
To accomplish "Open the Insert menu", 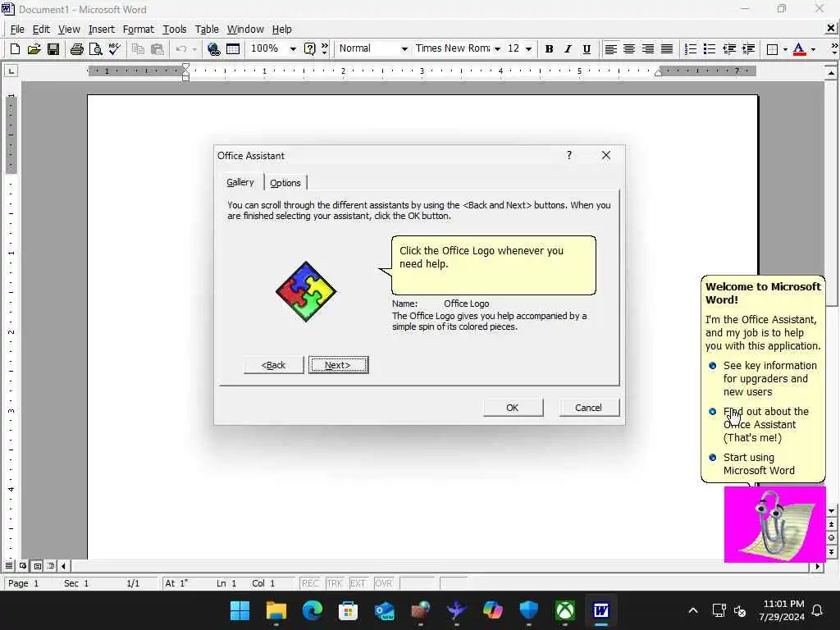I will tap(101, 29).
